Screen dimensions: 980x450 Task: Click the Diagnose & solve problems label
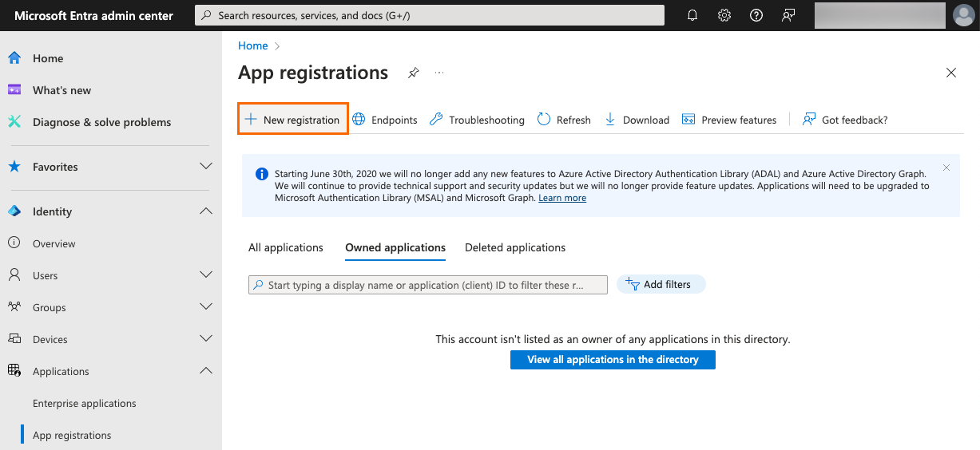[x=102, y=122]
